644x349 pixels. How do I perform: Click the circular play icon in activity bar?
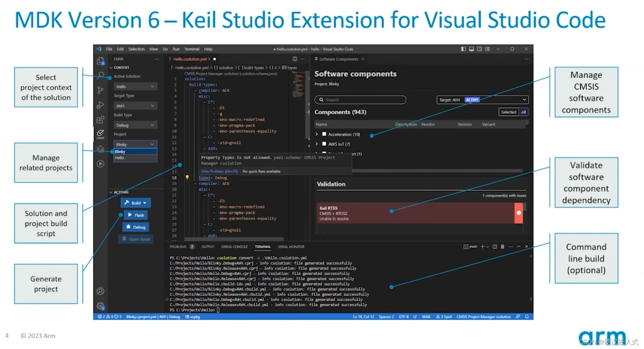(100, 164)
